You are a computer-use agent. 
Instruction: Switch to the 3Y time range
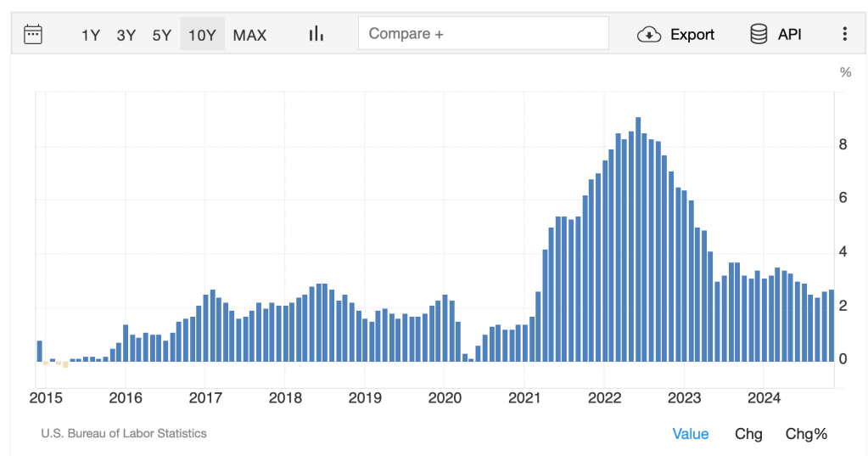[x=126, y=35]
